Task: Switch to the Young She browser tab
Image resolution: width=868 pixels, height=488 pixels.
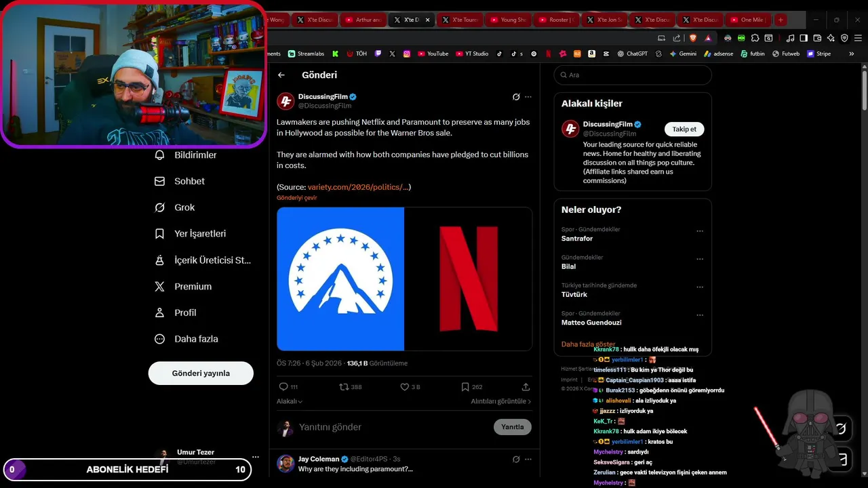Action: (x=508, y=20)
